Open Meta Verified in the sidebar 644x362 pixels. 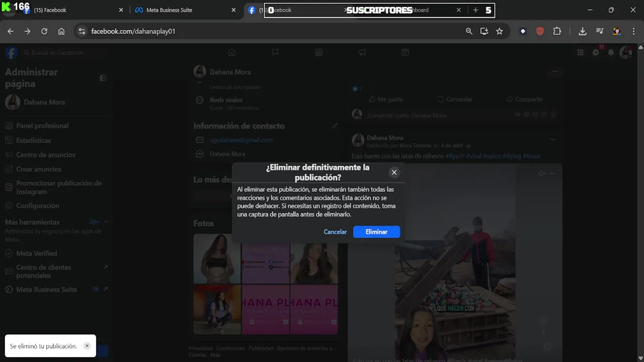coord(36,253)
